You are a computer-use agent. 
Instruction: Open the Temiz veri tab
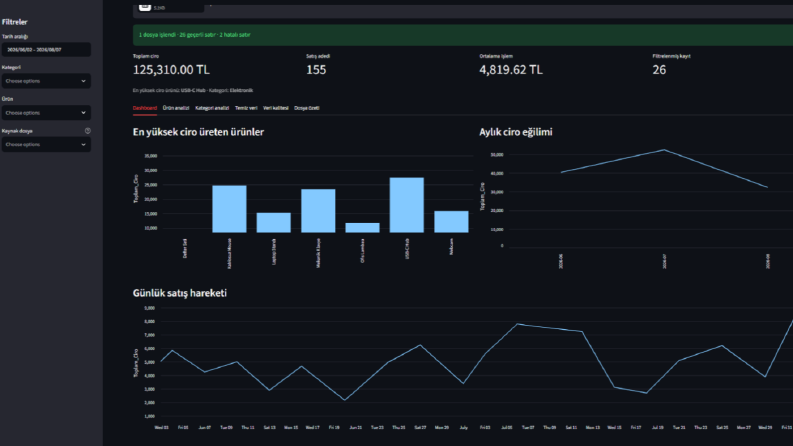click(246, 108)
